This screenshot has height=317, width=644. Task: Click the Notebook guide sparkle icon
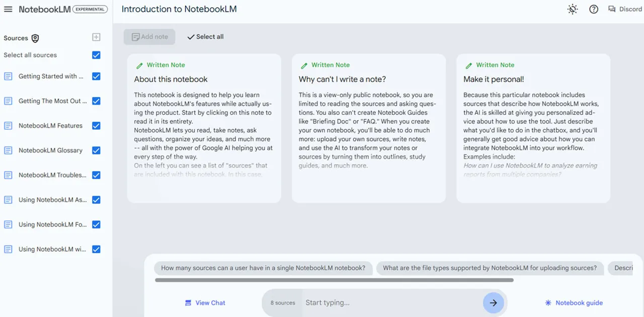coord(547,302)
